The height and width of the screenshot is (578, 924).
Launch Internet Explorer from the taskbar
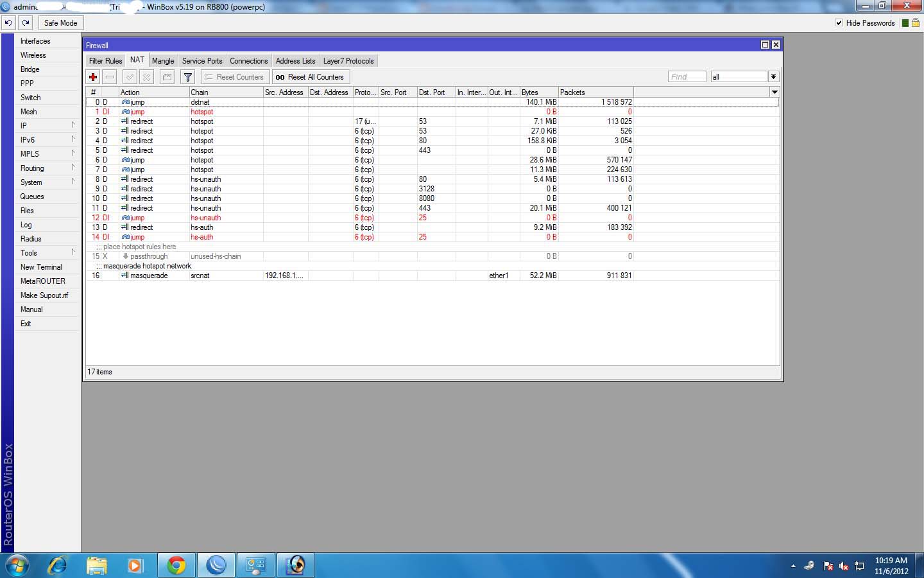click(57, 565)
